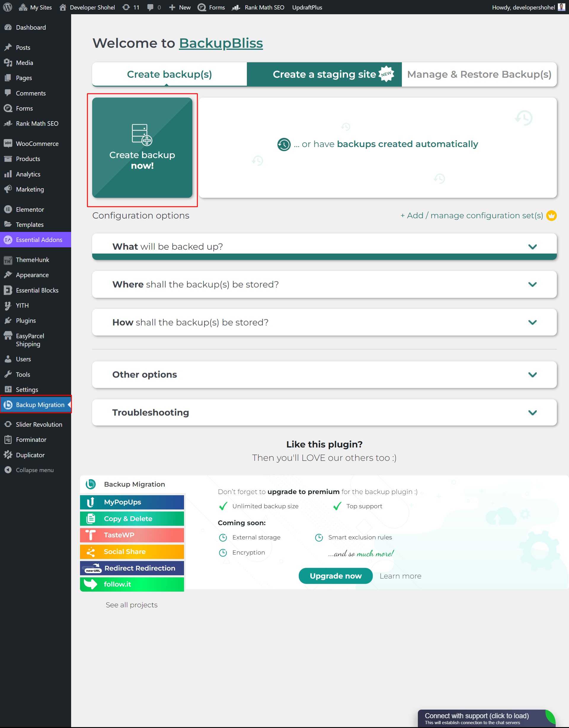This screenshot has height=728, width=569.
Task: Select follow.it plugin banner
Action: click(x=132, y=584)
